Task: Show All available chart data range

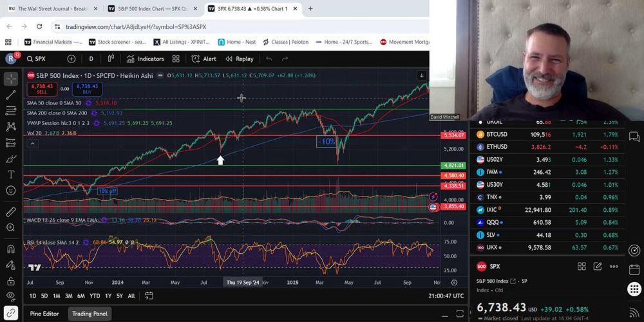Action: point(131,296)
